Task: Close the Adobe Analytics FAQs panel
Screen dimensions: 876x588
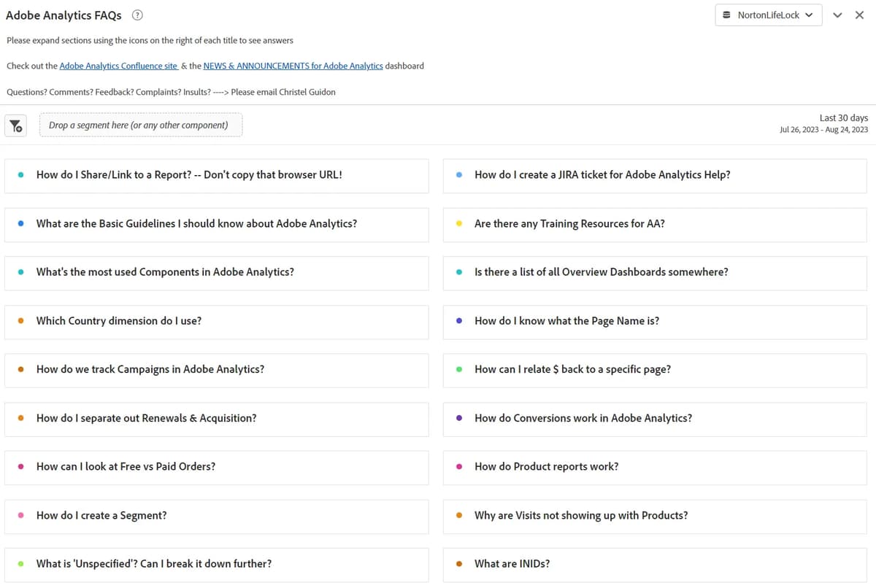Action: pyautogui.click(x=859, y=15)
